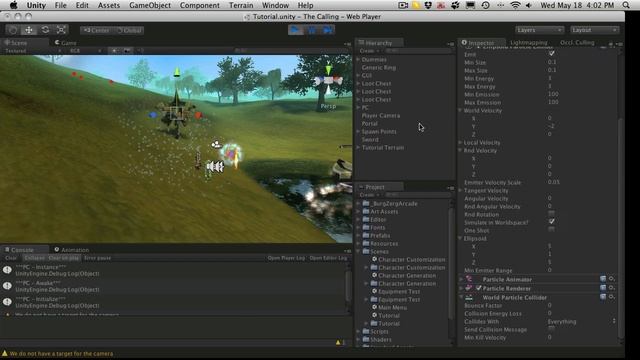Open Collides With Everything dropdown
Viewport: 640px width, 360px height.
pos(581,322)
